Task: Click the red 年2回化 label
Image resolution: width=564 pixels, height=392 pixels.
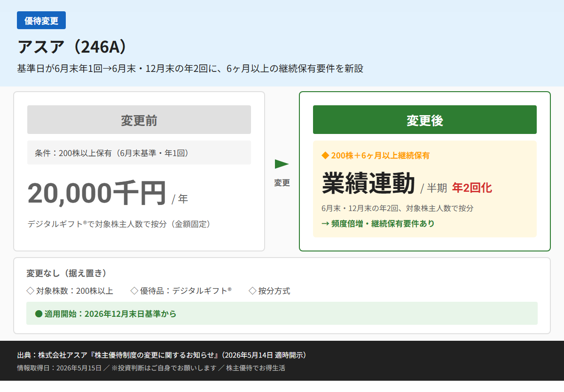Action: pos(472,188)
